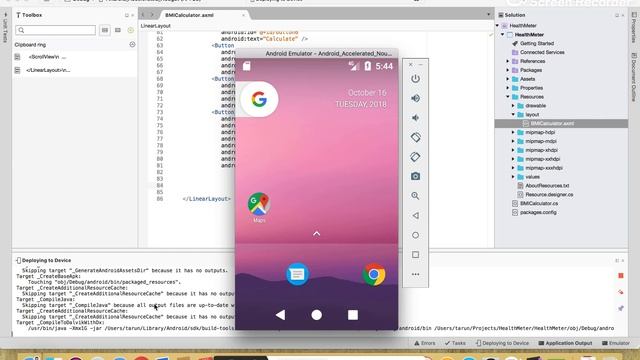This screenshot has width=640, height=360.
Task: Click the emulator power button icon
Action: pyautogui.click(x=415, y=78)
